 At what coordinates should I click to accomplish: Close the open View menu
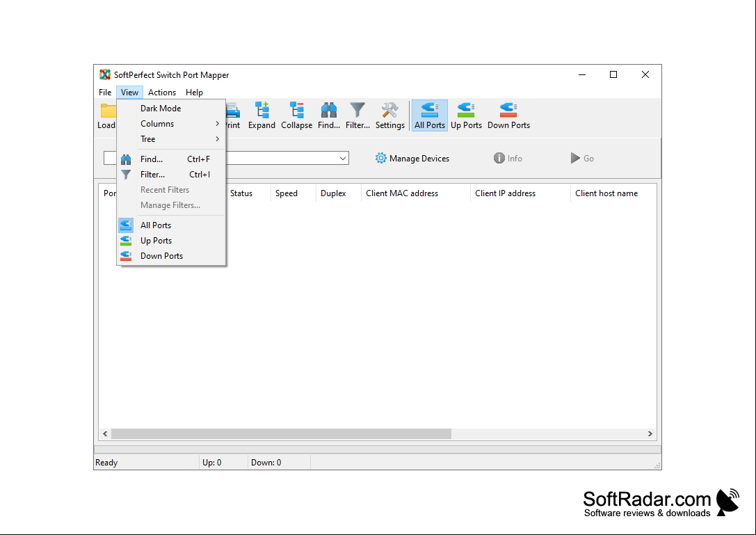pos(129,92)
